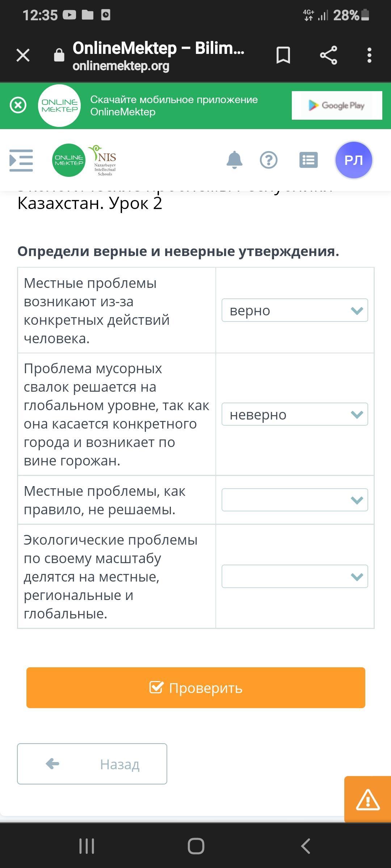Tap the site lock icon near URL
391x868 pixels.
(59, 55)
